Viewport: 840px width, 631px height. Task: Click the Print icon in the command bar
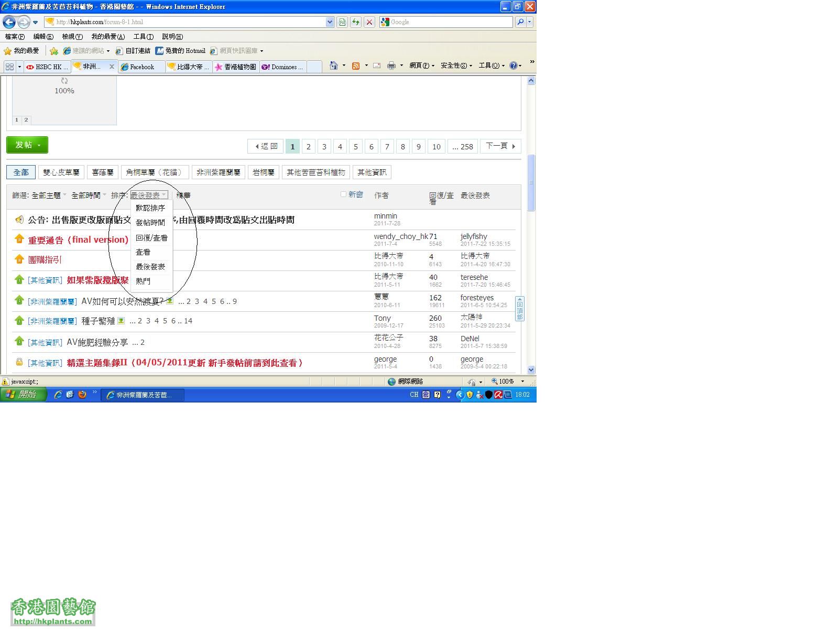click(391, 66)
